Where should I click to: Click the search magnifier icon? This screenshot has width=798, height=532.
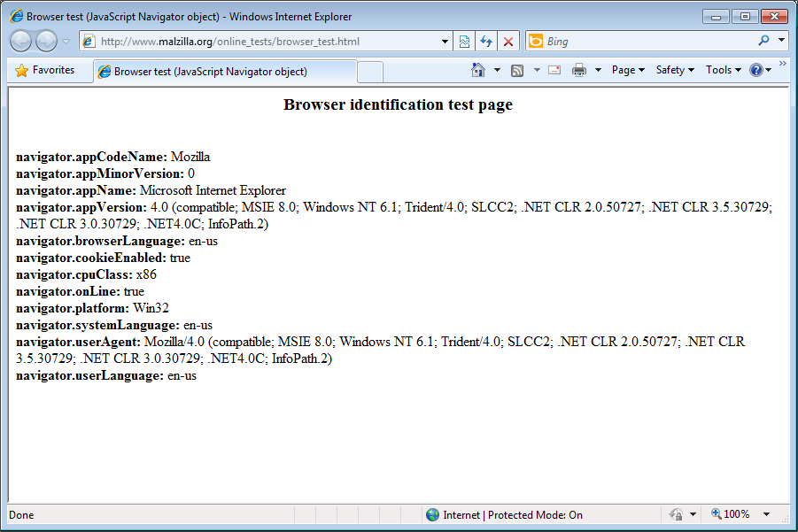tap(763, 40)
